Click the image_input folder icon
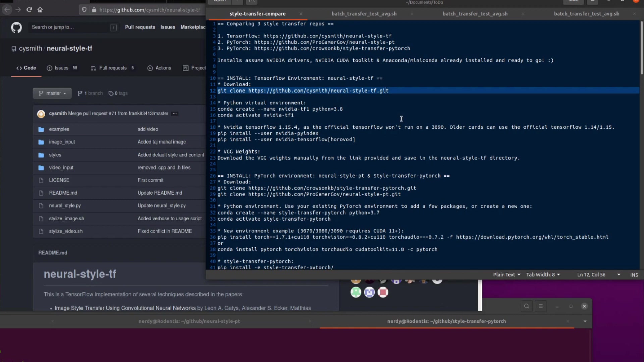Image resolution: width=644 pixels, height=362 pixels. coord(41,142)
